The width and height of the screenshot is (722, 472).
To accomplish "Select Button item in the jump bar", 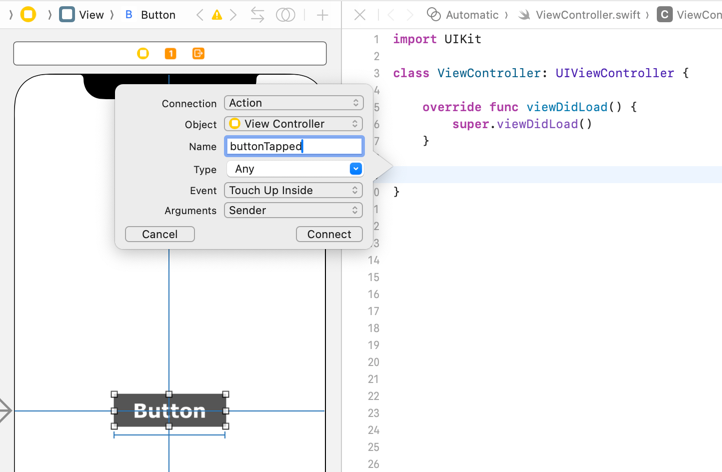I will [x=151, y=15].
